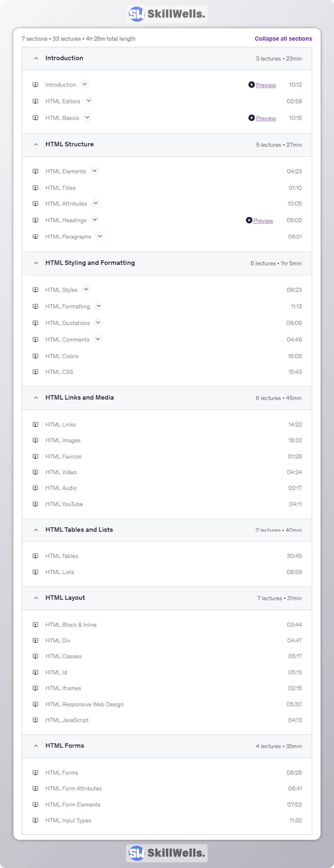Click the play icon beside HTML Headings preview
Viewport: 334px width, 868px height.
coord(249,220)
